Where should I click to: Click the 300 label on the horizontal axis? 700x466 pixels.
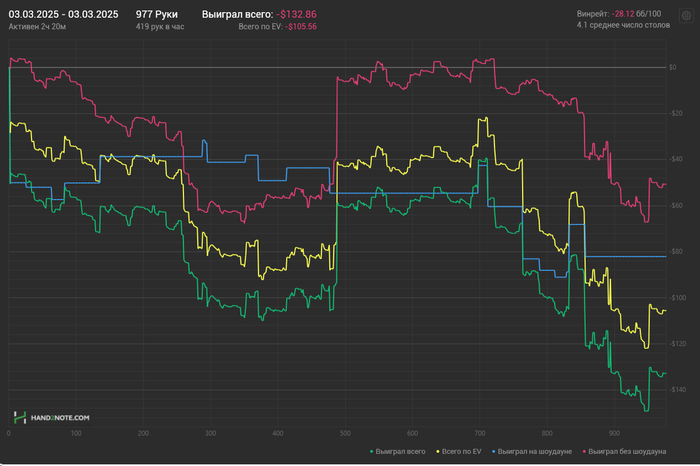pyautogui.click(x=211, y=433)
